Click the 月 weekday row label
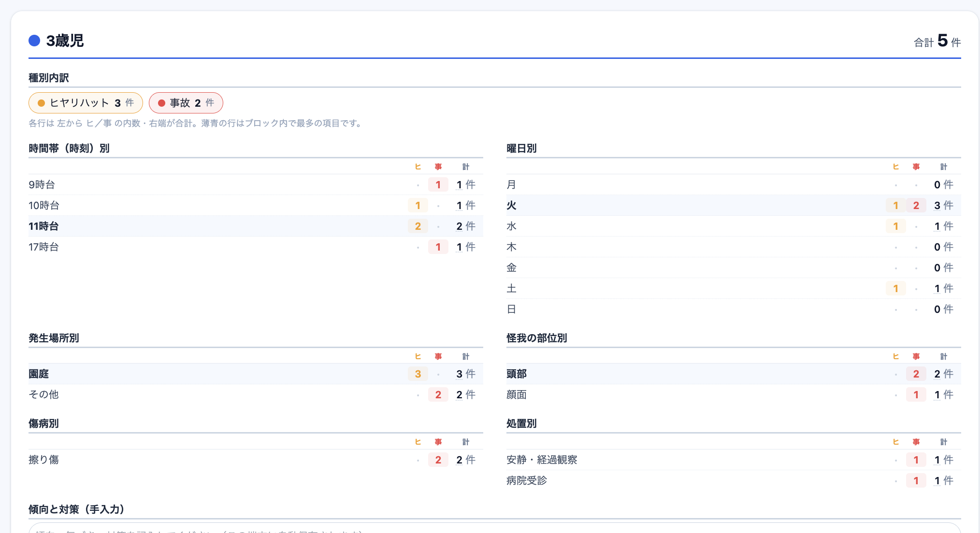980x533 pixels. click(511, 184)
